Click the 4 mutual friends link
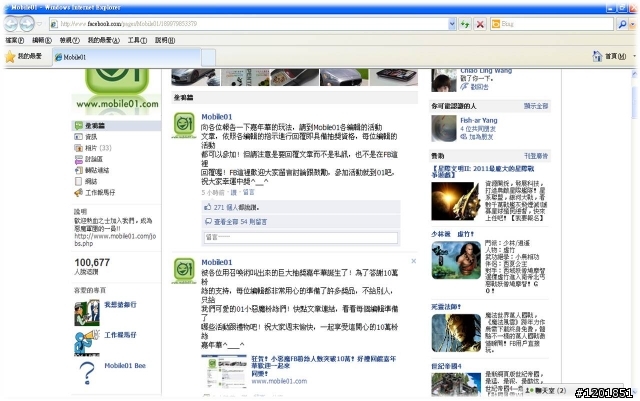Viewport: 640px width, 401px height. [478, 129]
